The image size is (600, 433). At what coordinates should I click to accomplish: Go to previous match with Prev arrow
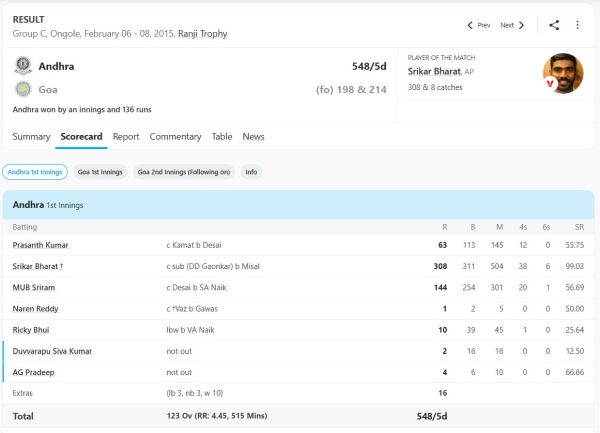(x=479, y=25)
